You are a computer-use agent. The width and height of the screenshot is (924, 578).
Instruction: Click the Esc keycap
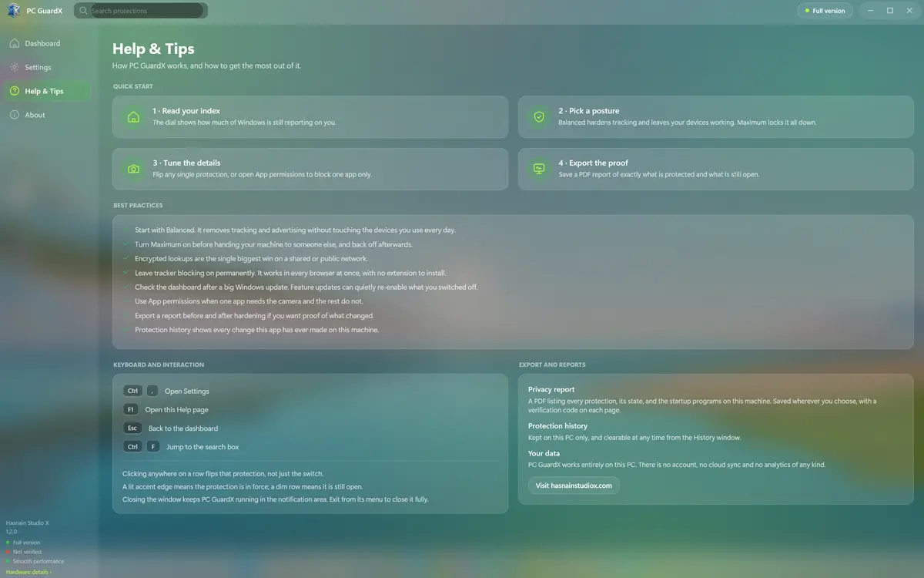click(x=132, y=428)
